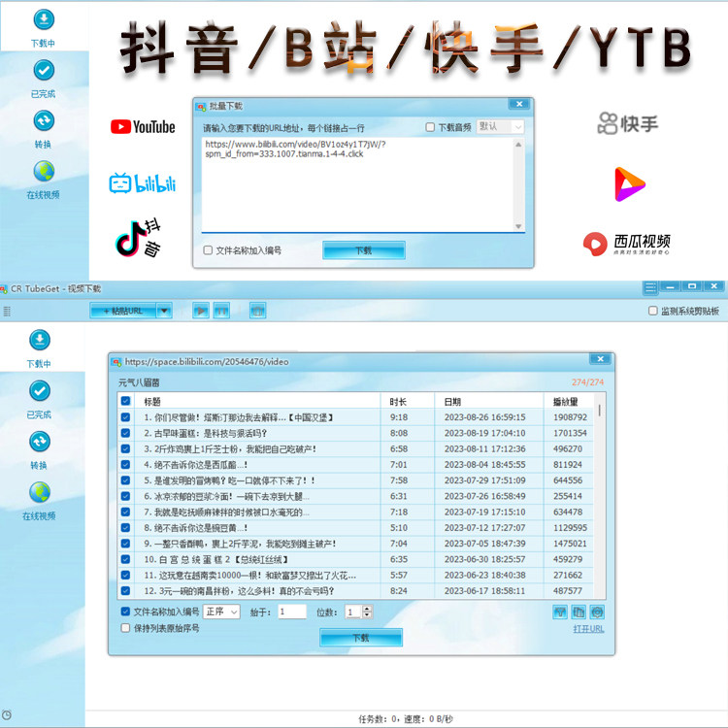728x728 pixels.
Task: Click the copy list icon in the playlist dialog
Action: 579,612
